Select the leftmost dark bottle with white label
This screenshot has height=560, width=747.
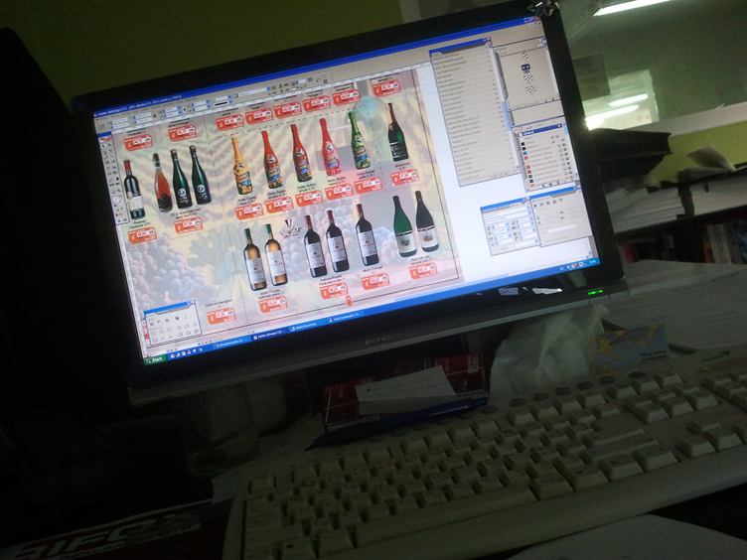pyautogui.click(x=134, y=190)
